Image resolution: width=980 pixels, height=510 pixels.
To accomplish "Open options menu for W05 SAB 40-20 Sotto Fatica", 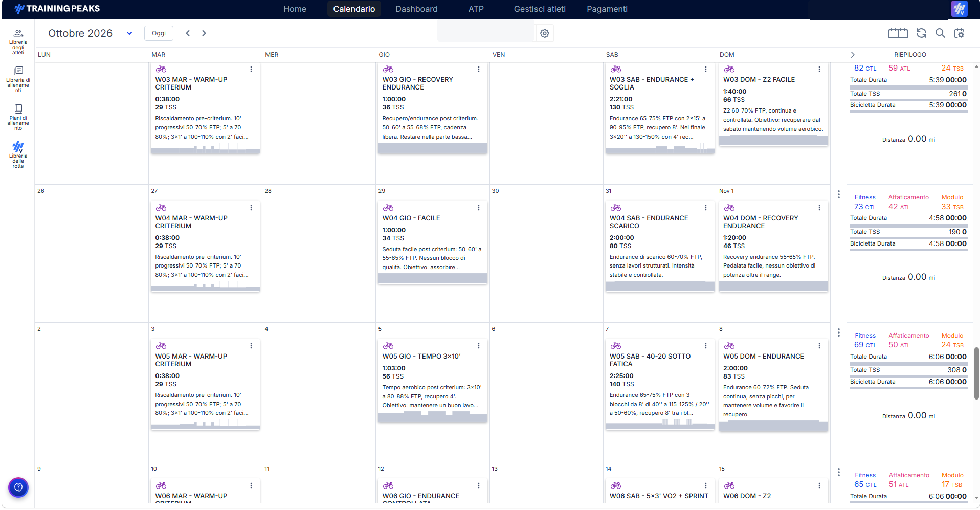I will [x=706, y=346].
